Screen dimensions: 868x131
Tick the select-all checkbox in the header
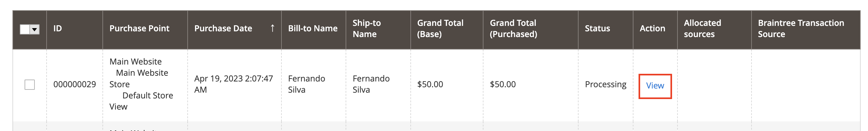point(25,29)
